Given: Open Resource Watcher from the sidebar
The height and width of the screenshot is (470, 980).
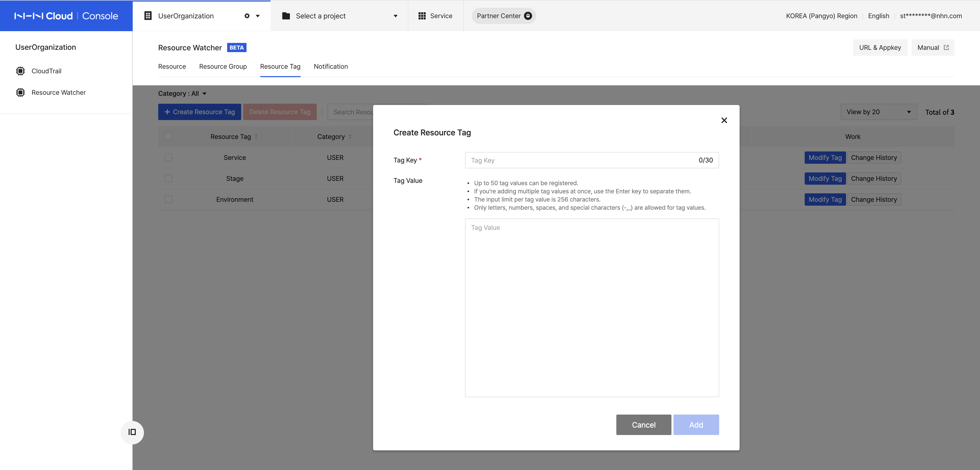Looking at the screenshot, I should click(59, 92).
